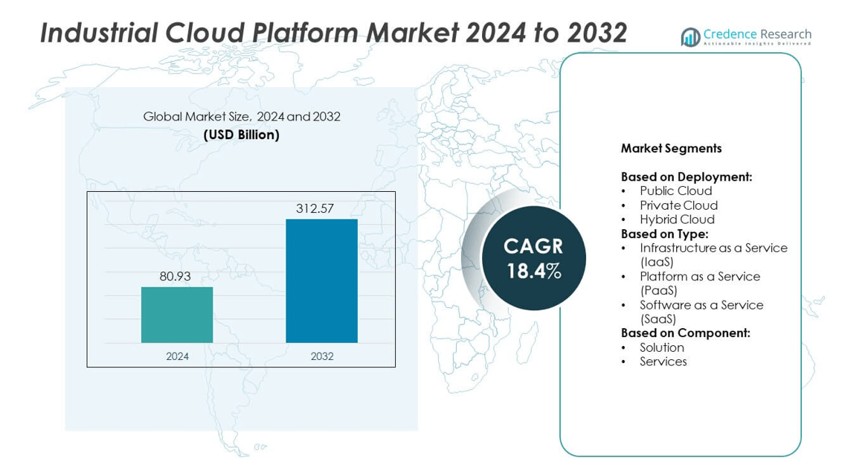Click the Industrial Cloud Platform Market title
Viewport: 868px width, 459px height.
[333, 33]
